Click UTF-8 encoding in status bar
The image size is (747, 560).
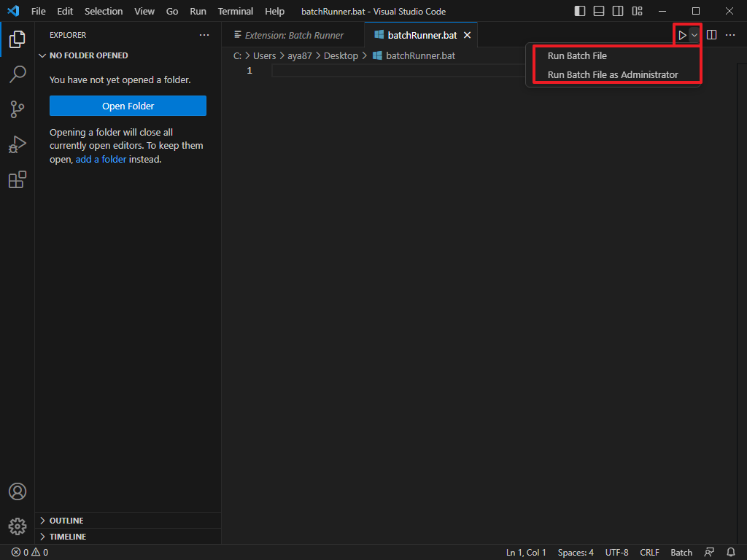click(x=616, y=553)
